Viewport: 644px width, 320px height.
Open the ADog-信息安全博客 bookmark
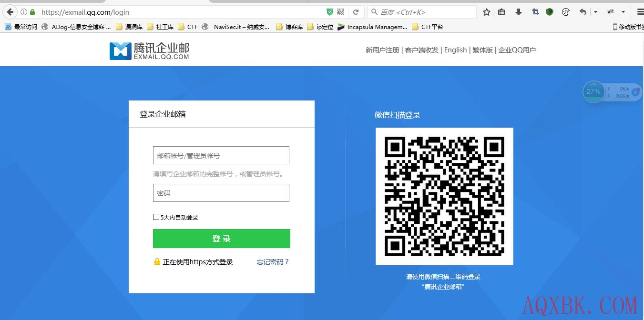click(x=76, y=27)
